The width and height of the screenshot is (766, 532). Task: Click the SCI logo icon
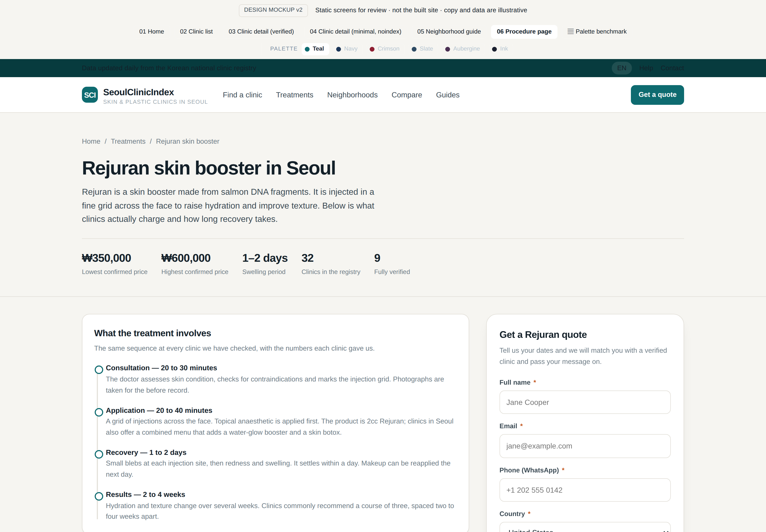point(90,95)
